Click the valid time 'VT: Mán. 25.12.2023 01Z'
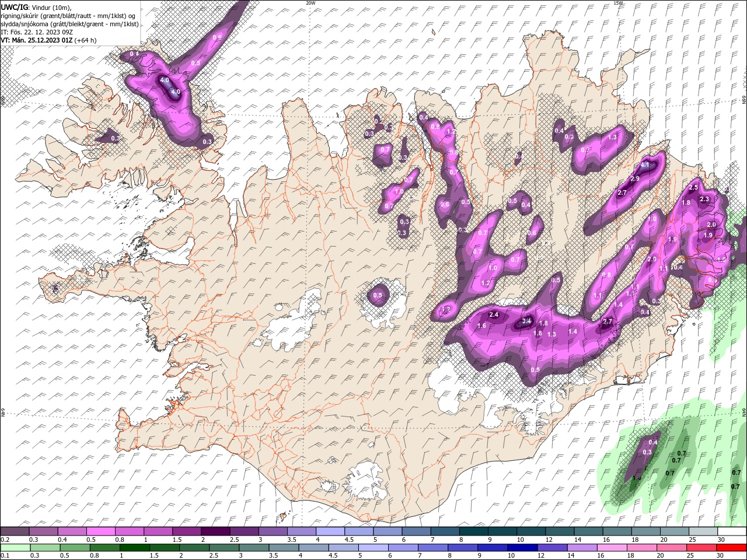 [x=37, y=40]
